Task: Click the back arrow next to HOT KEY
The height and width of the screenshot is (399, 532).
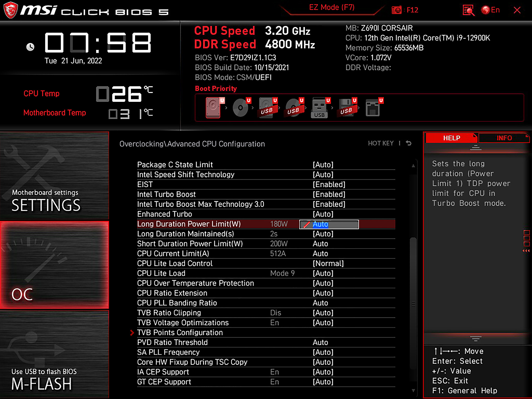Action: click(409, 143)
